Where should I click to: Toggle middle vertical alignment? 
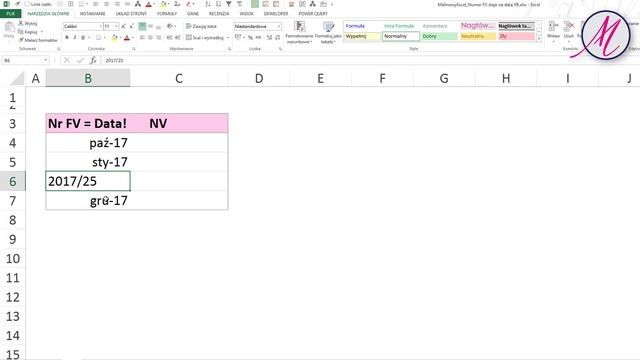[150, 26]
